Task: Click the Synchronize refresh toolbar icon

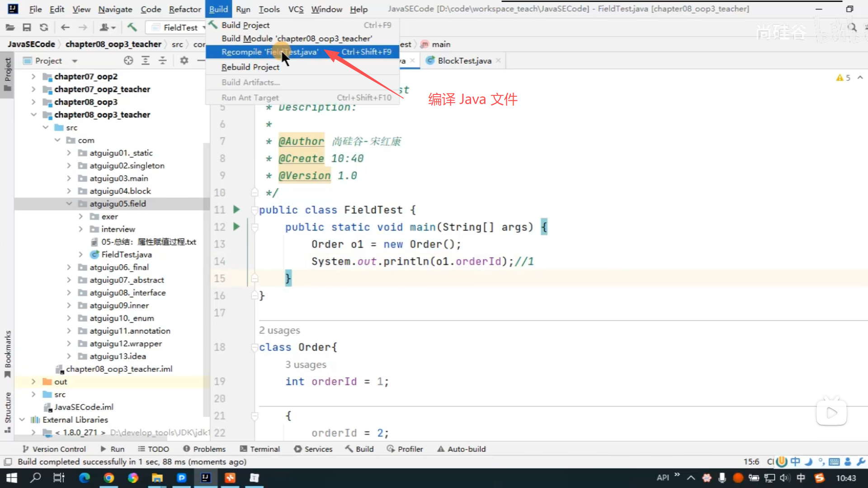Action: 44,28
